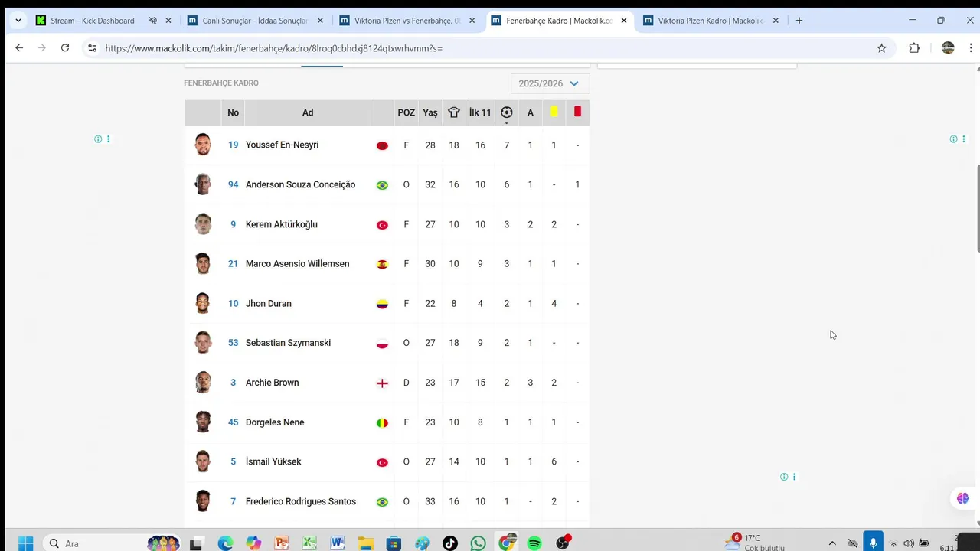Open Marco Asensio Willemsen player link
Viewport: 980px width, 551px height.
[297, 263]
